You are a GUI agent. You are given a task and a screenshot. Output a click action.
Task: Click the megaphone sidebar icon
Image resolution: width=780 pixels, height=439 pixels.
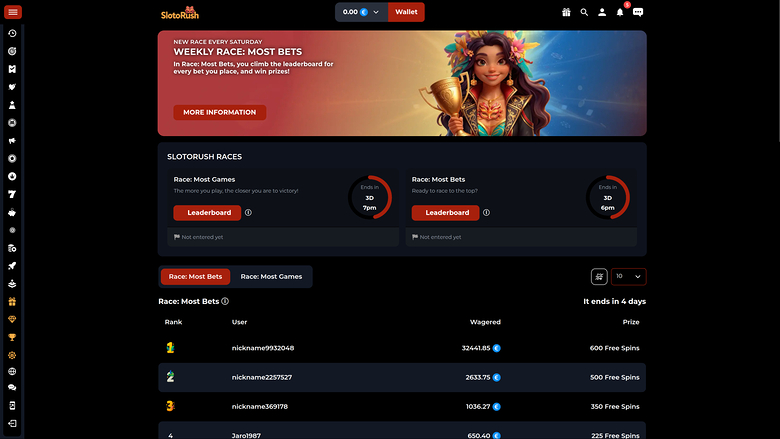tap(12, 141)
